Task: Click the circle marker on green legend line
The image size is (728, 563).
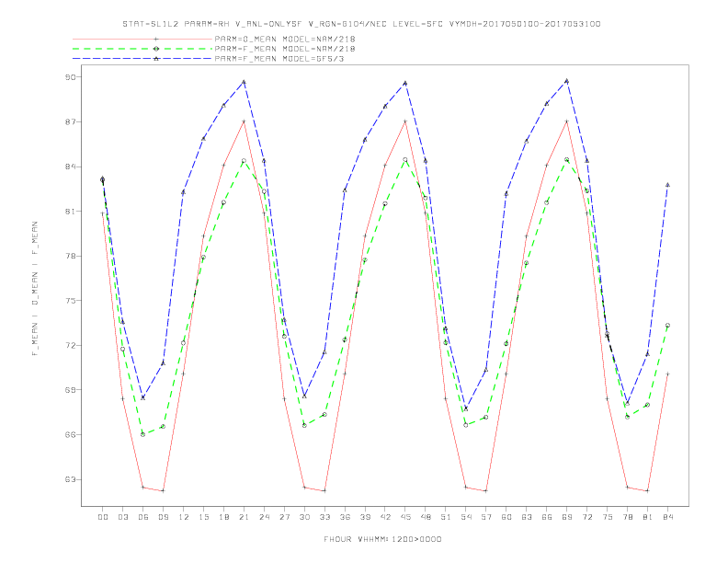Action: pyautogui.click(x=156, y=49)
